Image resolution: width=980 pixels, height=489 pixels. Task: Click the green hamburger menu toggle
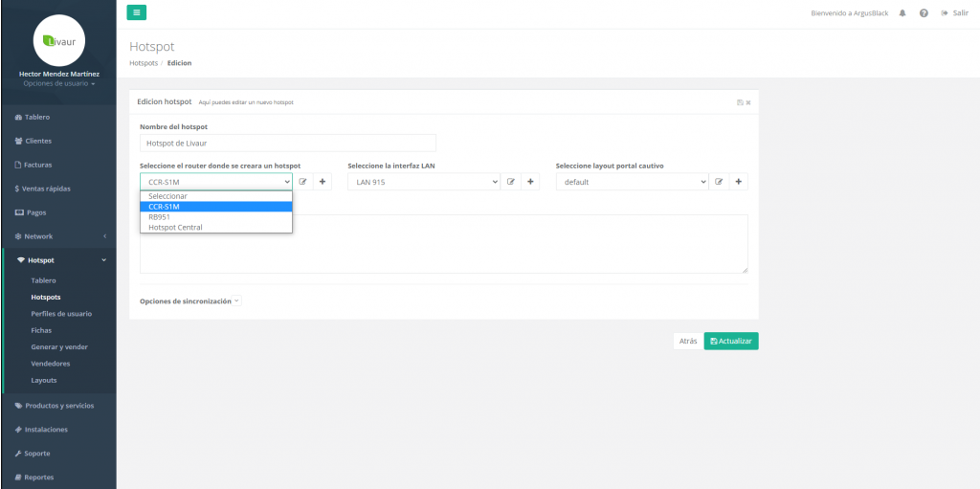pyautogui.click(x=137, y=12)
